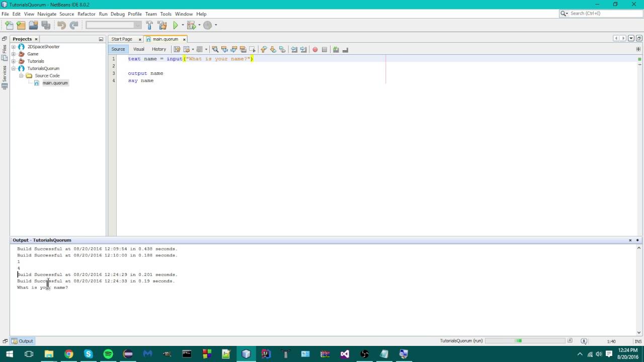Minimize the Projects panel

(101, 39)
